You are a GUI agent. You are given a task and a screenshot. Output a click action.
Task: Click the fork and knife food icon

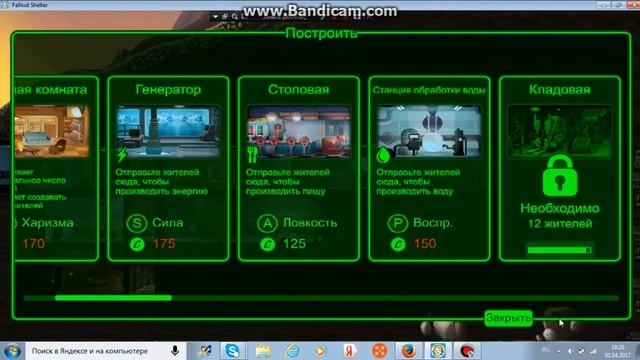(252, 155)
